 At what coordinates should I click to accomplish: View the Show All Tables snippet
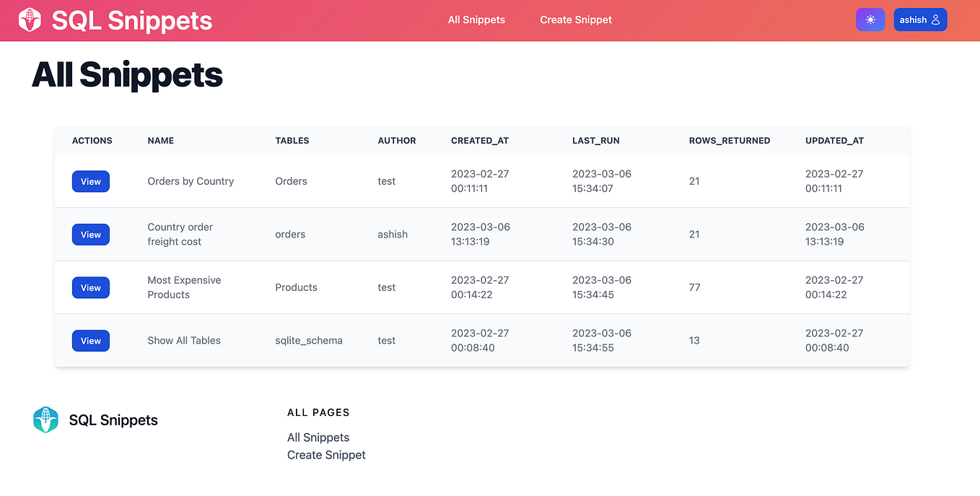[90, 340]
